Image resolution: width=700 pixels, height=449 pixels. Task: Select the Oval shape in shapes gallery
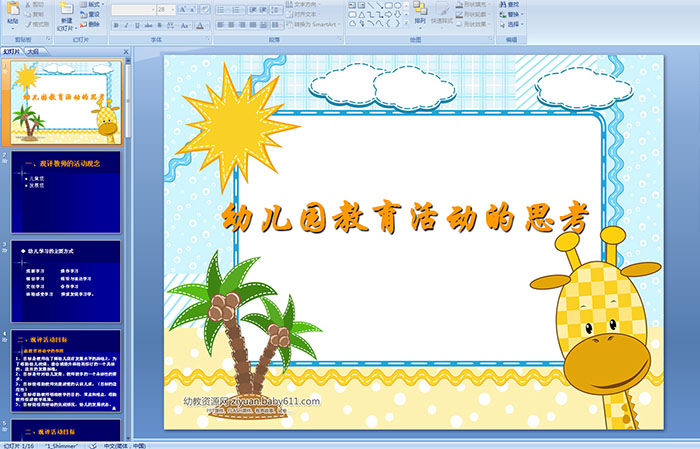coord(397,5)
